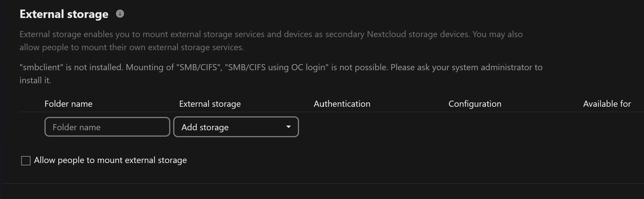644x199 pixels.
Task: Click the Available for column header
Action: 607,104
